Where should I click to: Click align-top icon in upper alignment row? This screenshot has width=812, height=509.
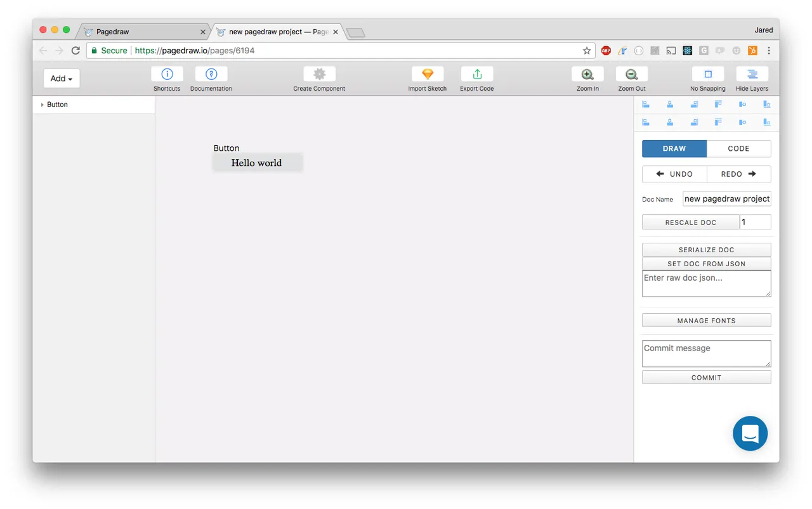click(x=718, y=105)
